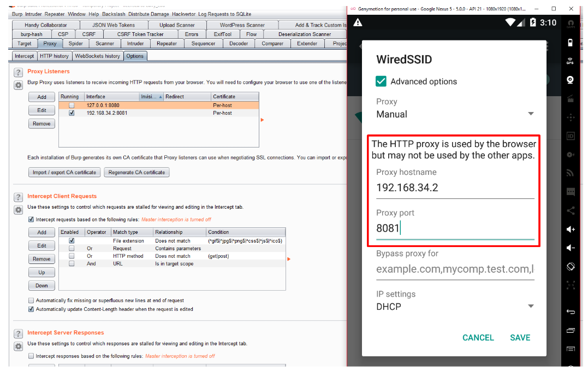This screenshot has height=371, width=588.
Task: Click Import / export CA certificate button
Action: 64,173
